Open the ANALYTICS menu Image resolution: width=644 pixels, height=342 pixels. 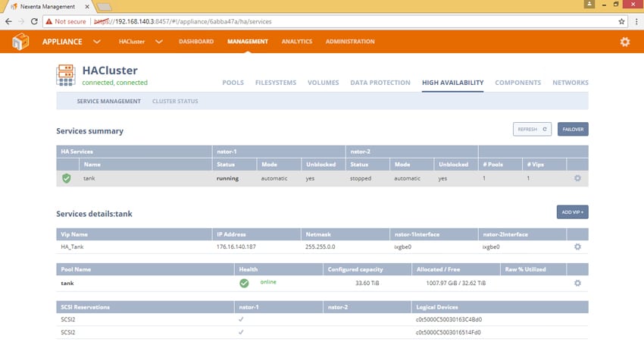297,42
